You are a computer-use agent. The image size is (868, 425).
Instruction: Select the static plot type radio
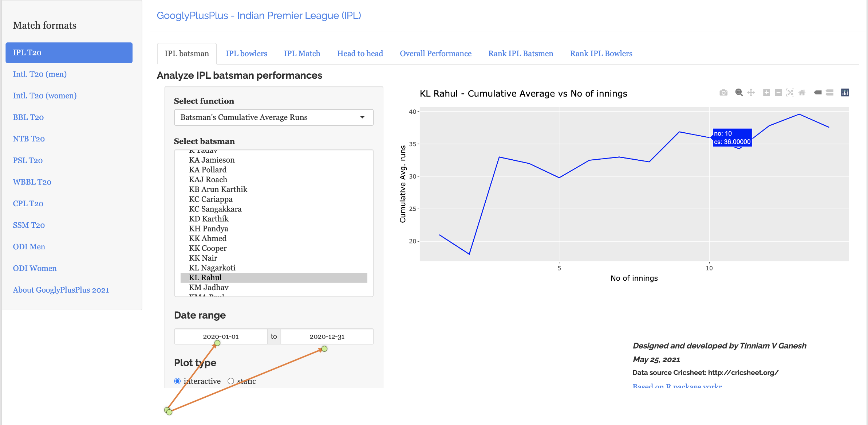[x=231, y=381]
